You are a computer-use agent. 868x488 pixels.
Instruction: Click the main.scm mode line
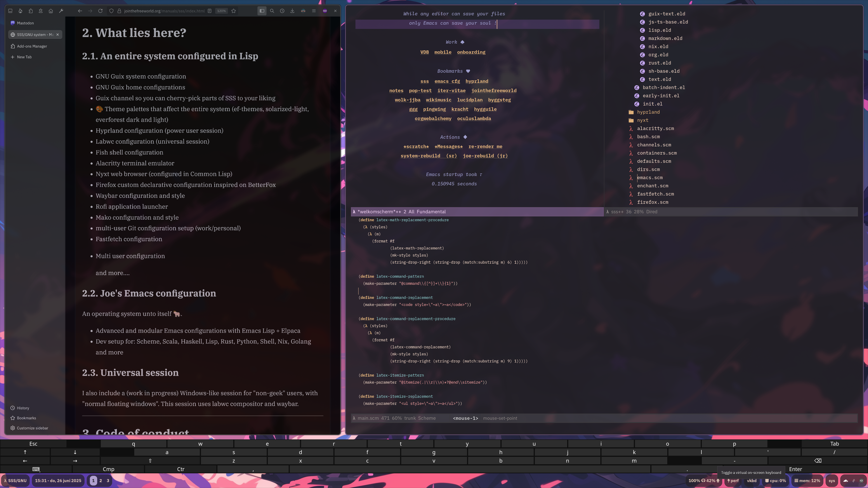604,418
